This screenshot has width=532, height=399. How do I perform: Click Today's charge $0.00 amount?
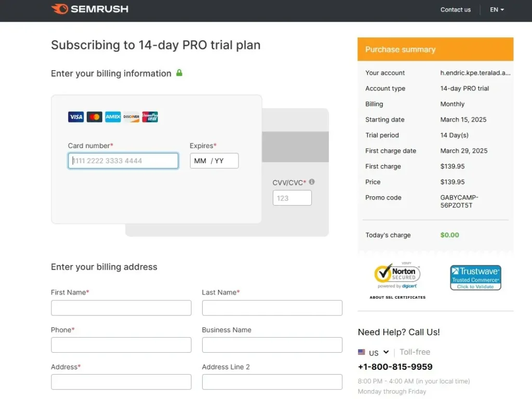pos(449,235)
